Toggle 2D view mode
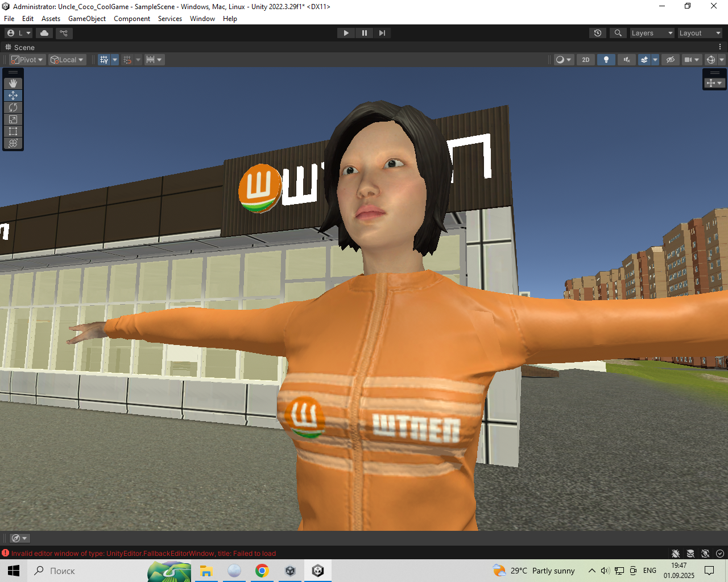Viewport: 728px width, 582px height. coord(586,60)
